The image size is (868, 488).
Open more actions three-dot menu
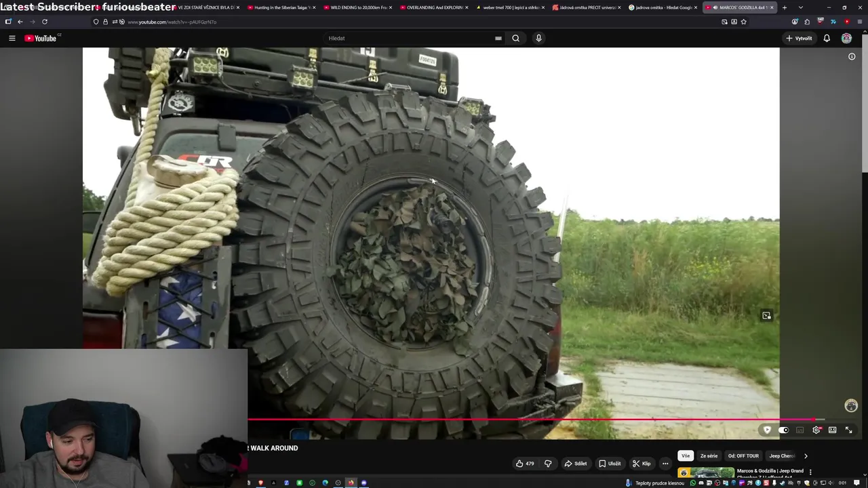[665, 464]
